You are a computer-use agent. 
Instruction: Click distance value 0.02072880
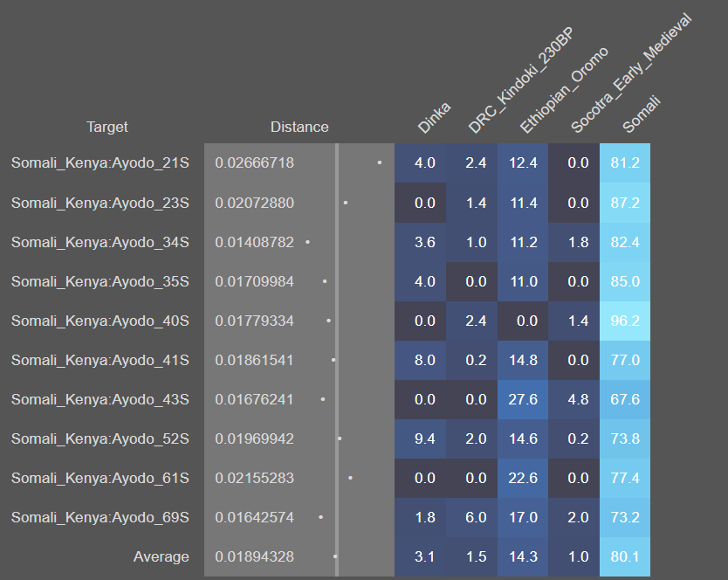point(254,203)
